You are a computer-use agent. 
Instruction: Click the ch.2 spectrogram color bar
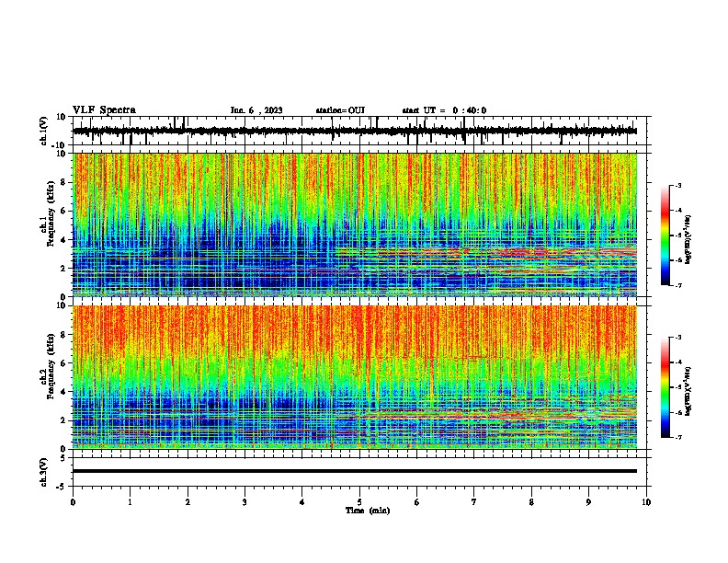point(665,387)
